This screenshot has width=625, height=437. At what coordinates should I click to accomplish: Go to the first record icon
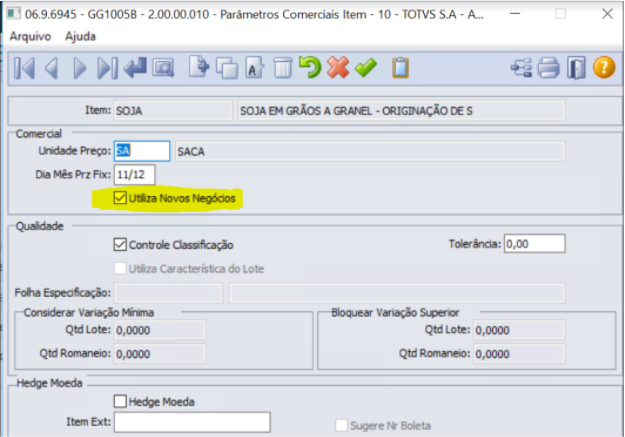[x=24, y=68]
